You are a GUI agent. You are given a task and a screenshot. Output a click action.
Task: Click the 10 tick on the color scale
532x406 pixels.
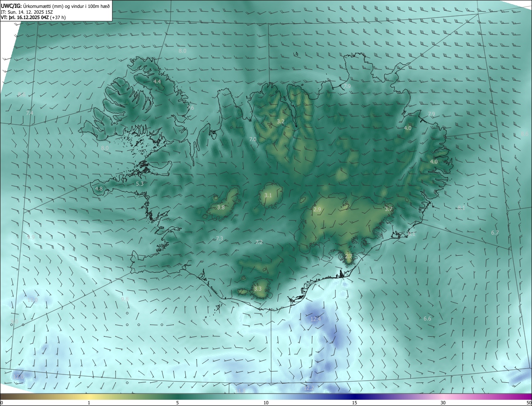pyautogui.click(x=266, y=403)
